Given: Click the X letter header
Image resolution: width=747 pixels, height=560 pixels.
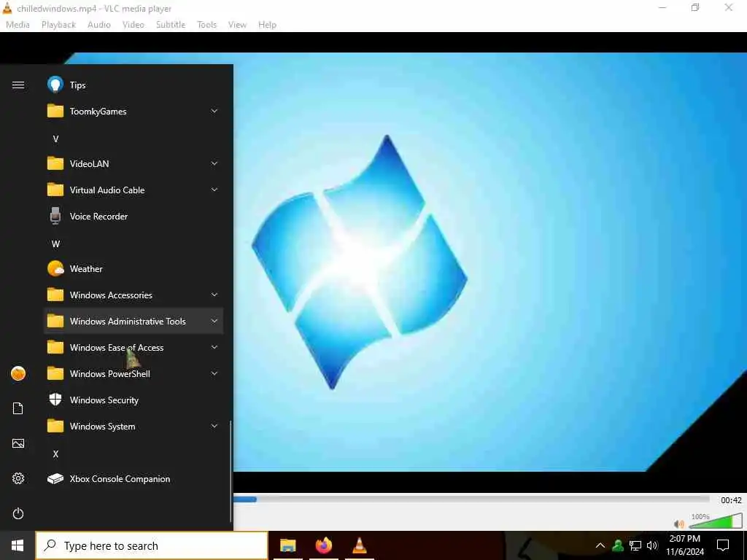Looking at the screenshot, I should pyautogui.click(x=55, y=454).
